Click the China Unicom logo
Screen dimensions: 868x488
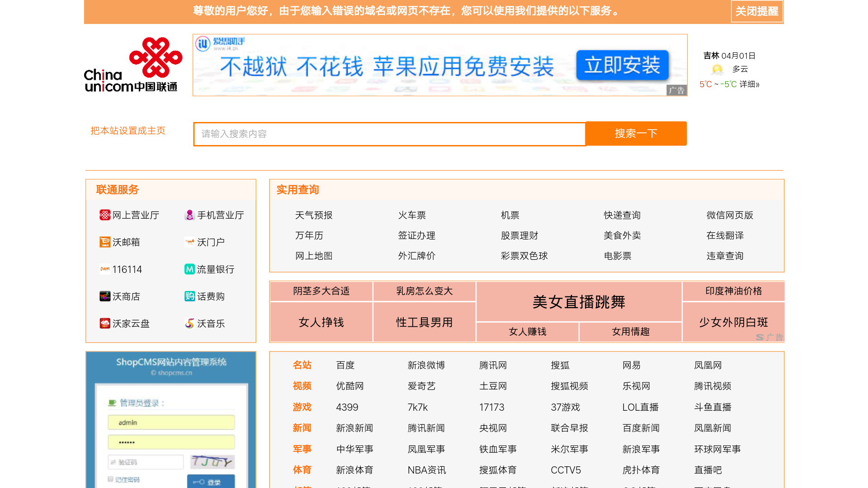[x=133, y=65]
